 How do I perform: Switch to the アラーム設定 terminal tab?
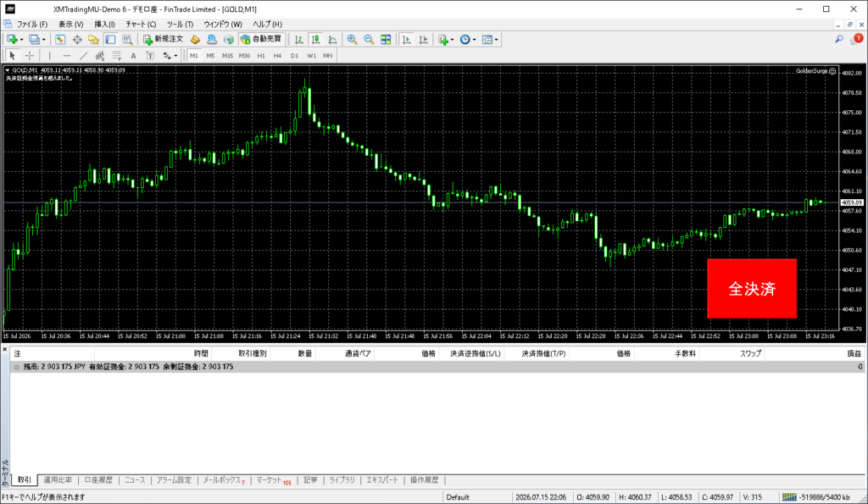(174, 480)
